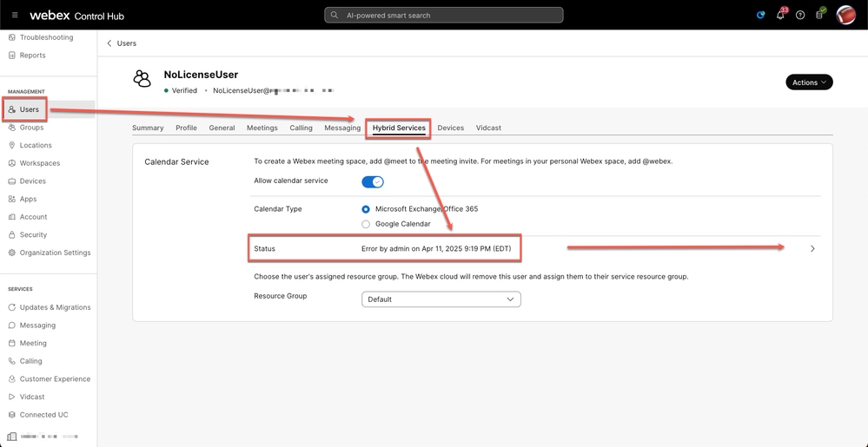This screenshot has height=447, width=868.
Task: Click the Apps sidebar icon
Action: click(11, 199)
